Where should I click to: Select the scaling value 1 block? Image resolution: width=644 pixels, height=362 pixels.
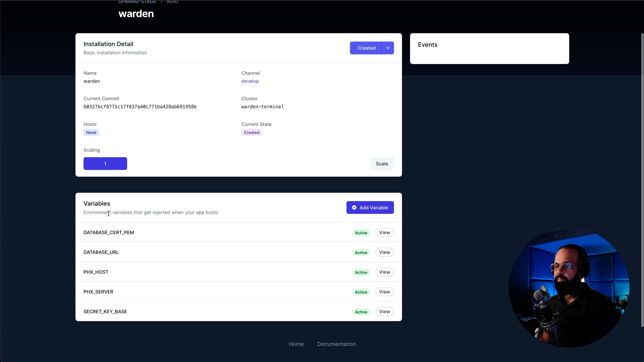(x=105, y=164)
